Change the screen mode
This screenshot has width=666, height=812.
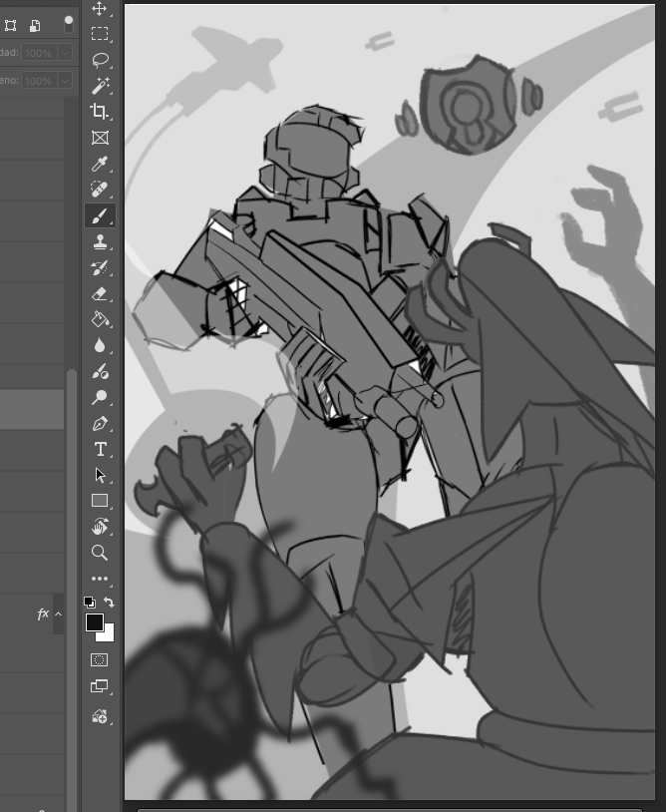coord(100,686)
